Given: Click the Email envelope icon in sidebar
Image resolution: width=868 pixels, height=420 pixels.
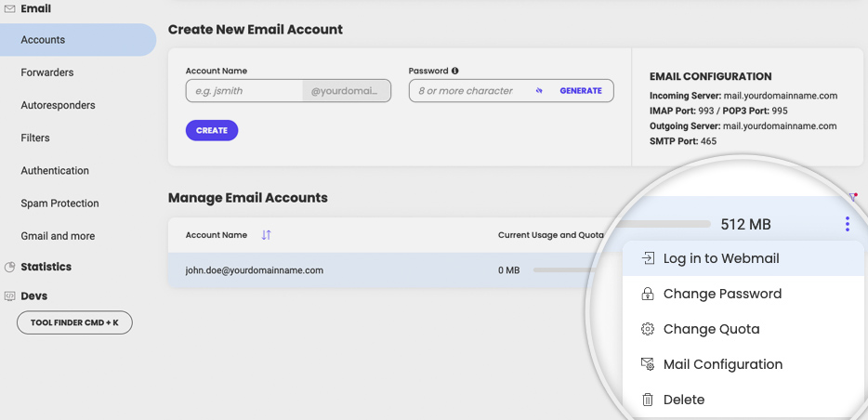Looking at the screenshot, I should [9, 9].
